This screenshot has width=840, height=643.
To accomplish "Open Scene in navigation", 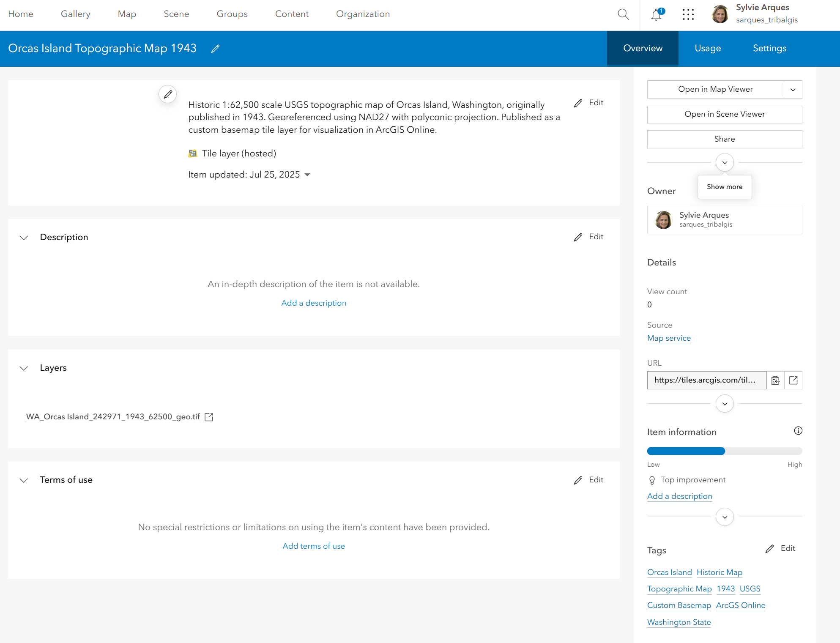I will pos(176,14).
